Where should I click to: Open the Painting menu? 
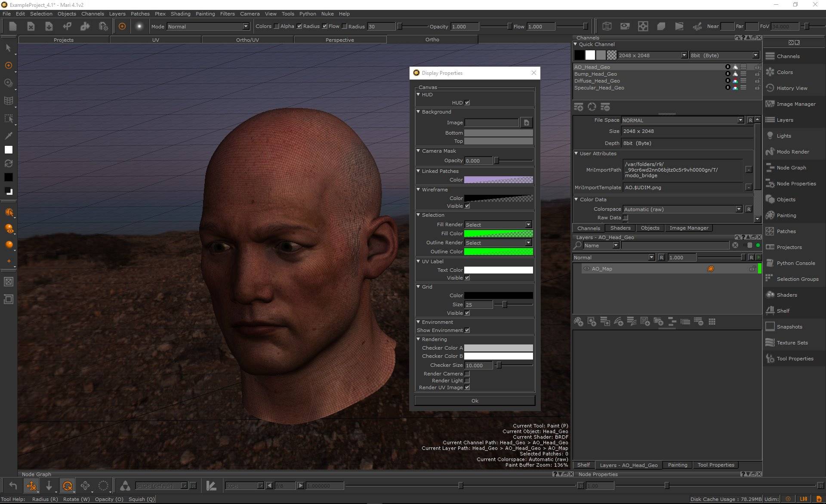coord(205,14)
